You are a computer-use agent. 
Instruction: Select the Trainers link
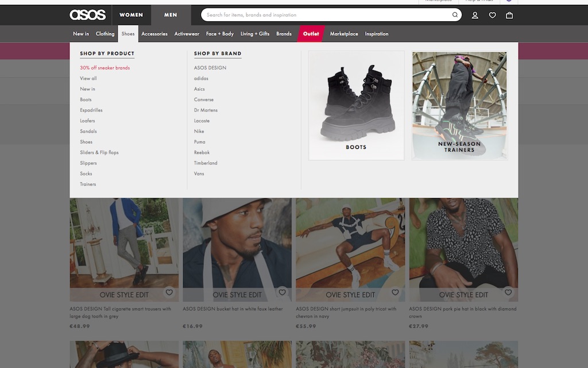(x=88, y=184)
